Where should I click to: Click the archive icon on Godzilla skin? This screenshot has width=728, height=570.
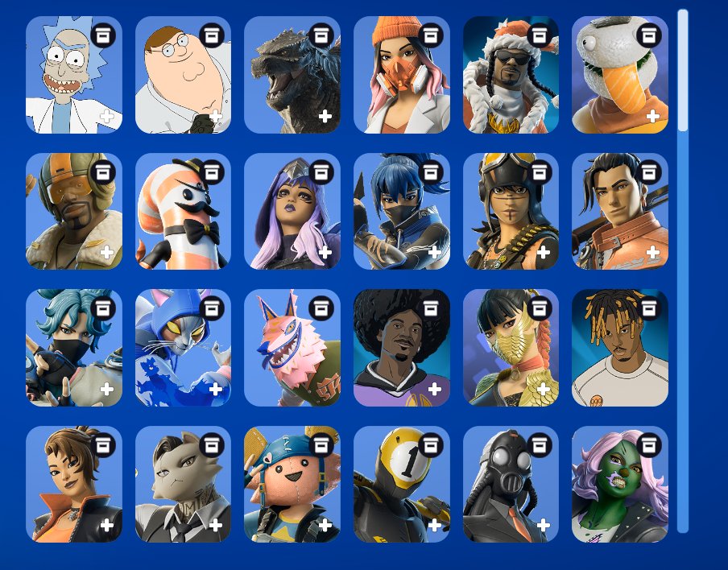pyautogui.click(x=321, y=35)
